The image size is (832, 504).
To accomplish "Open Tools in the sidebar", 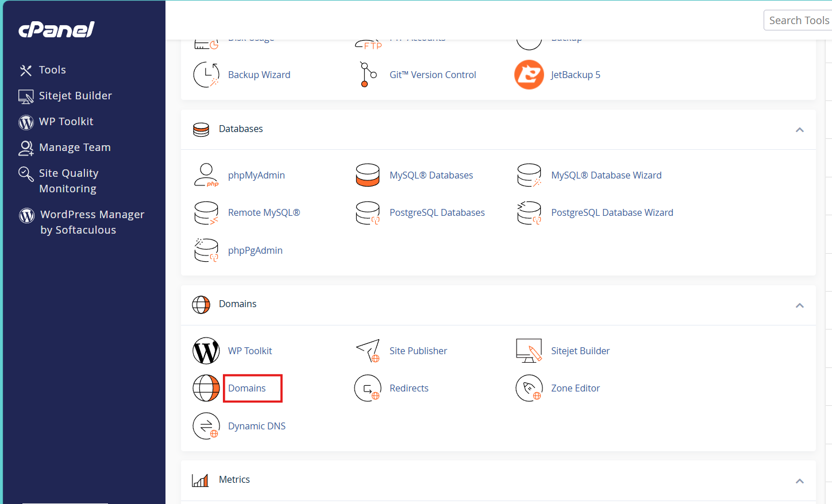I will pos(52,70).
